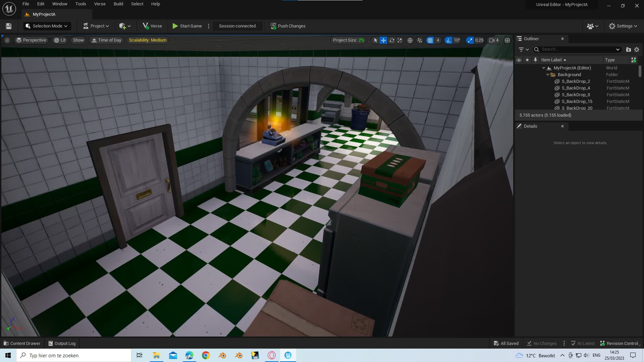
Task: Select S_BackDrop_8 in the Outliner
Action: click(576, 95)
